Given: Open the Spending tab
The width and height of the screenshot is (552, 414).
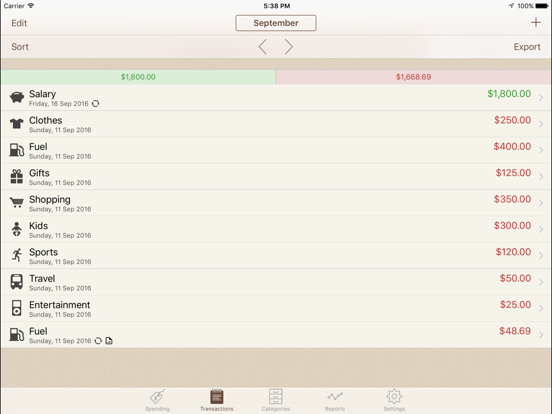Looking at the screenshot, I should pos(157,401).
